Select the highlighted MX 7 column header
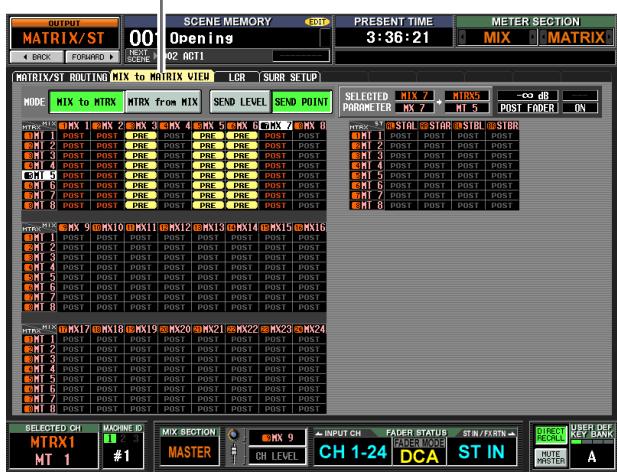Screen dimensions: 617x473 click(275, 126)
